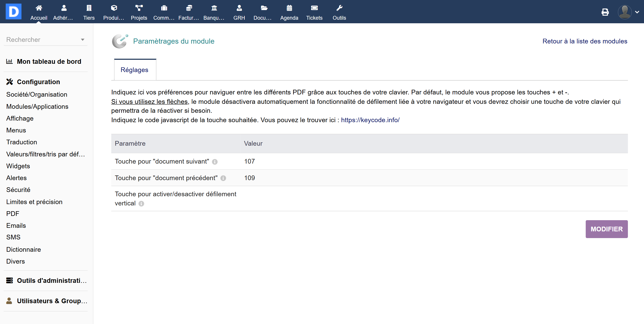644x324 pixels.
Task: Click info icon beside "document suivant"
Action: (x=214, y=162)
